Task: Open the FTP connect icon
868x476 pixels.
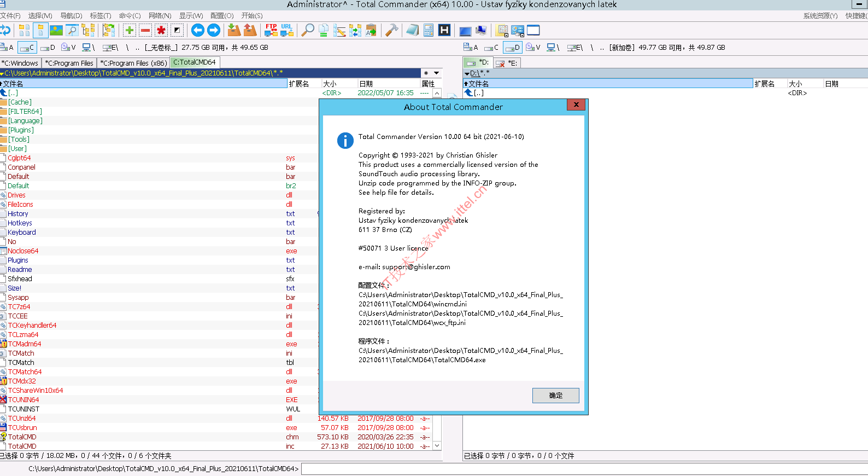Action: point(271,30)
